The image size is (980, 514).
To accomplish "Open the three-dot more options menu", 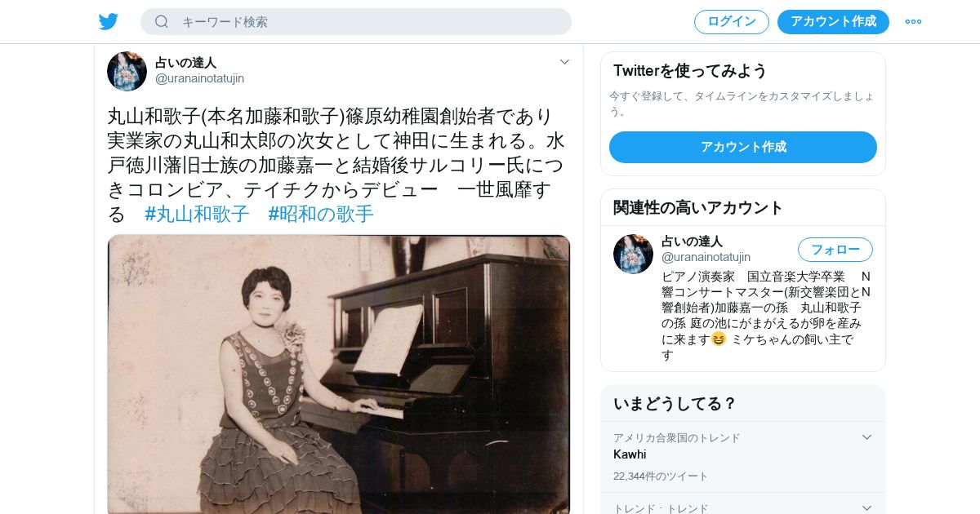I will pos(913,21).
